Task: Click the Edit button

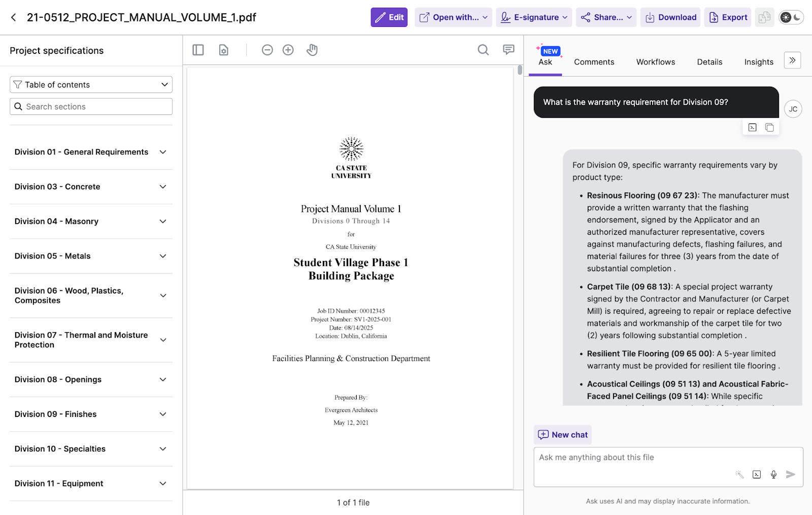Action: click(x=389, y=17)
